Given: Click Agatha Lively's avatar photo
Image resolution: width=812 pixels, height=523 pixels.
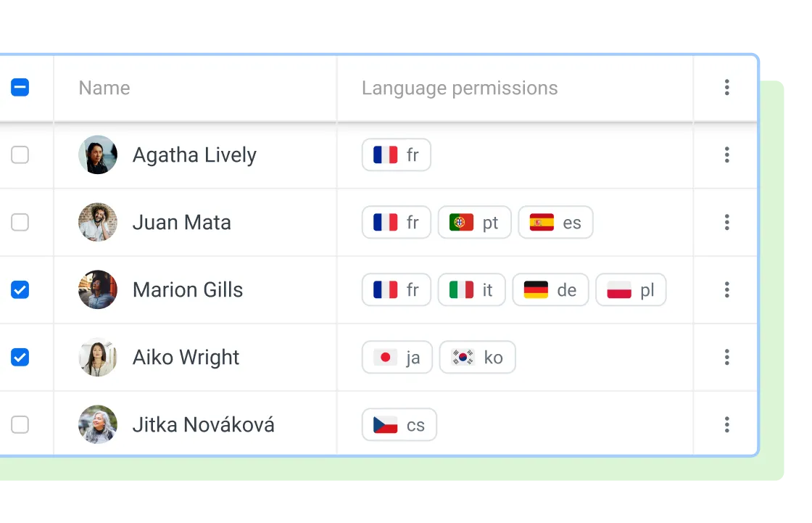Looking at the screenshot, I should (98, 155).
